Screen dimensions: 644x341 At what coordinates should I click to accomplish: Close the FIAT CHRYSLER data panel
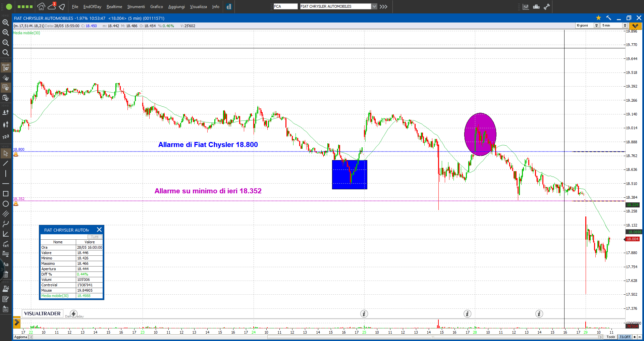(x=99, y=230)
